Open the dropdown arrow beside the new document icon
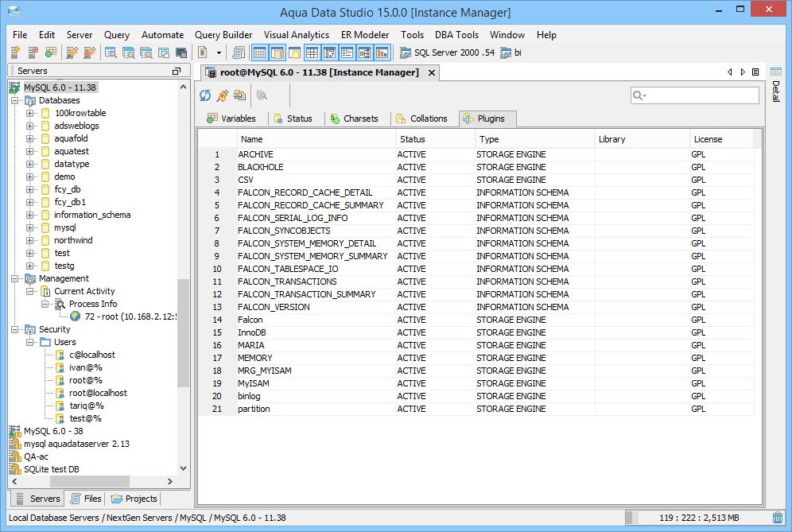 (x=219, y=52)
